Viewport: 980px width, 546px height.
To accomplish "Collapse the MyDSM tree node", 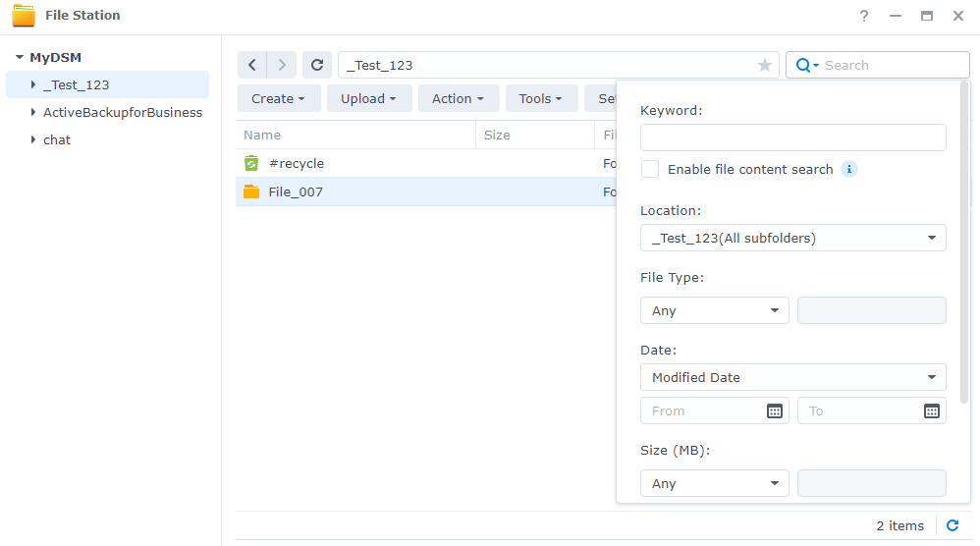I will 20,57.
